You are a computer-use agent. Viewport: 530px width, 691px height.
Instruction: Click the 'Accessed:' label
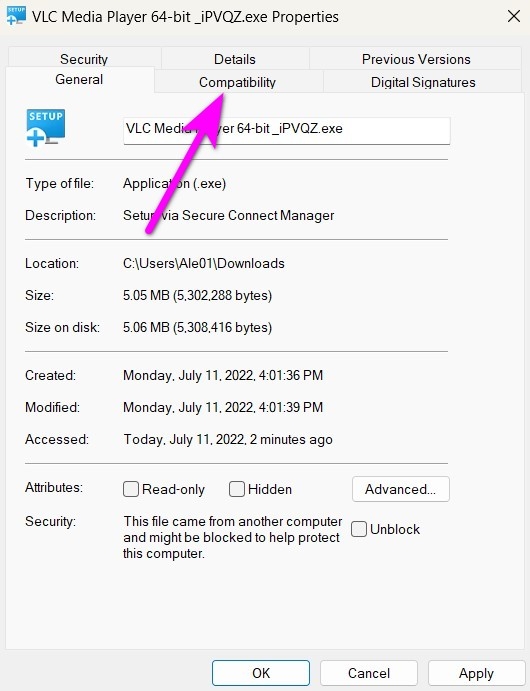coord(57,439)
